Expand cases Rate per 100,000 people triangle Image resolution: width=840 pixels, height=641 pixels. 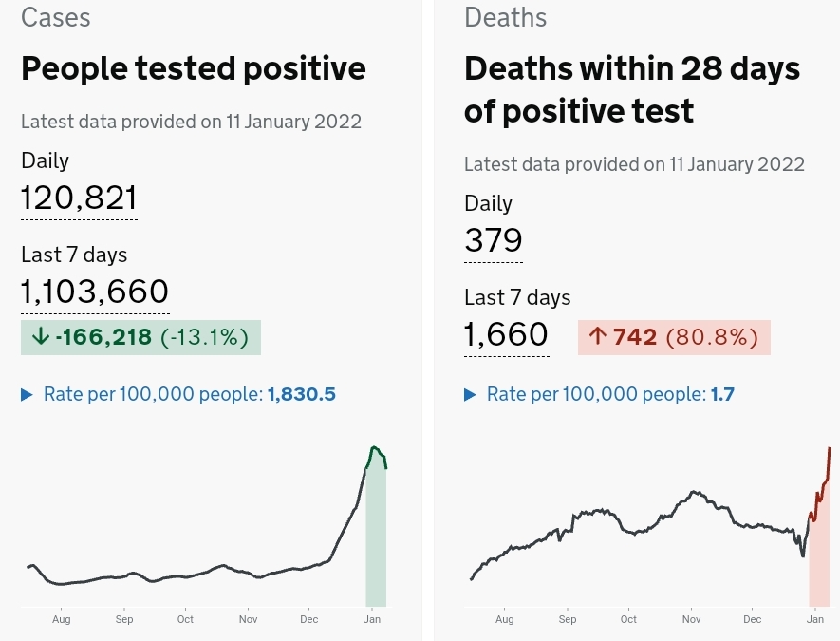(27, 394)
